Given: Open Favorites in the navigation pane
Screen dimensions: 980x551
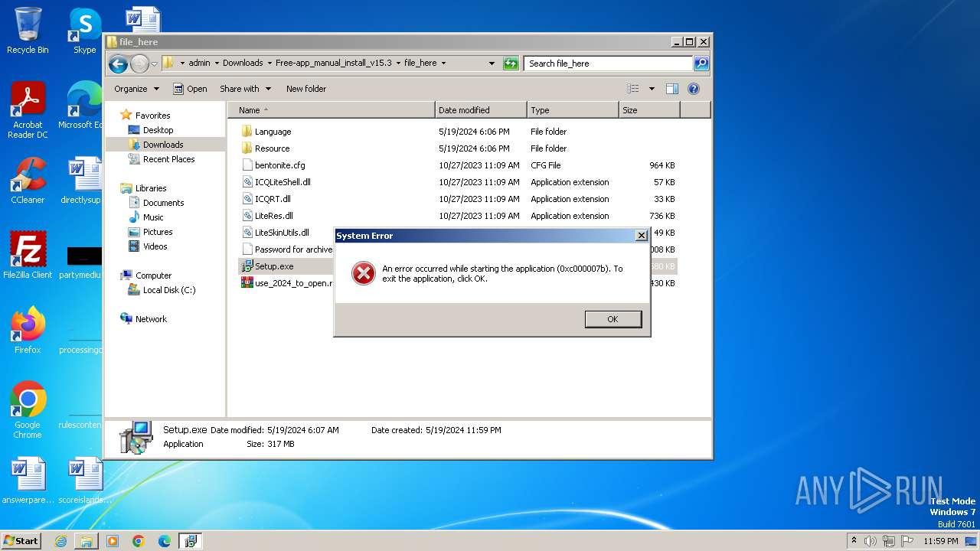Looking at the screenshot, I should [152, 116].
